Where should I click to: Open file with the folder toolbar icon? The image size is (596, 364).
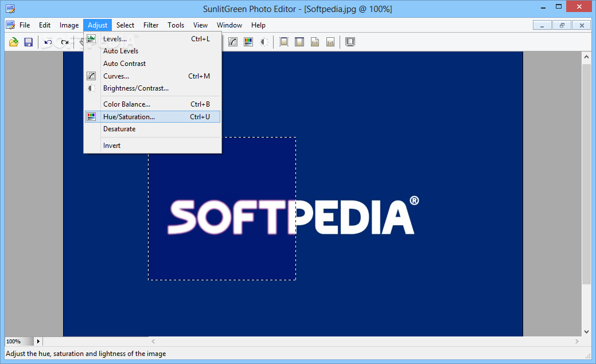click(14, 42)
